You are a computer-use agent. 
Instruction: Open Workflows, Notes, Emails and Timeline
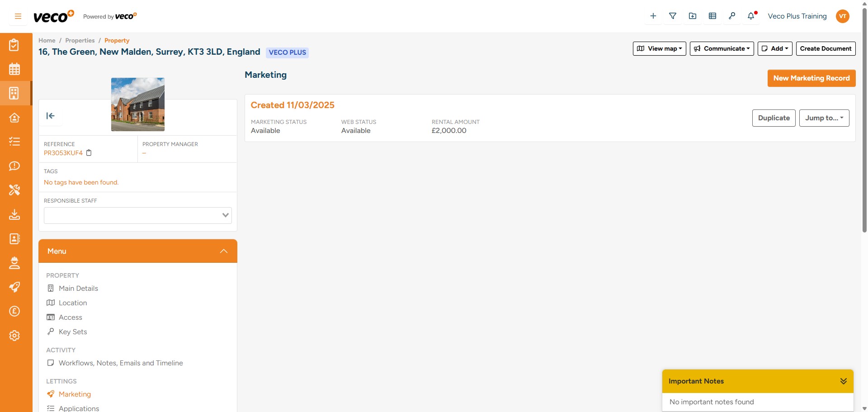[x=121, y=363]
